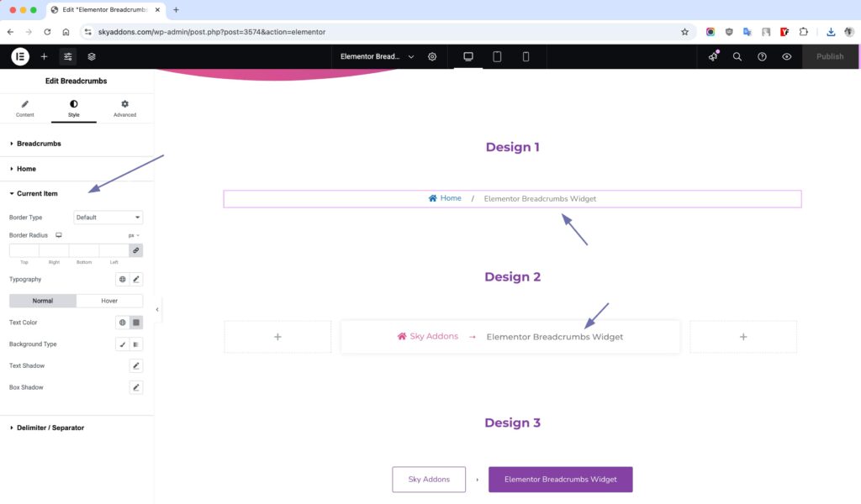This screenshot has width=861, height=504.
Task: Open the browser extensions puzzle icon
Action: [803, 32]
